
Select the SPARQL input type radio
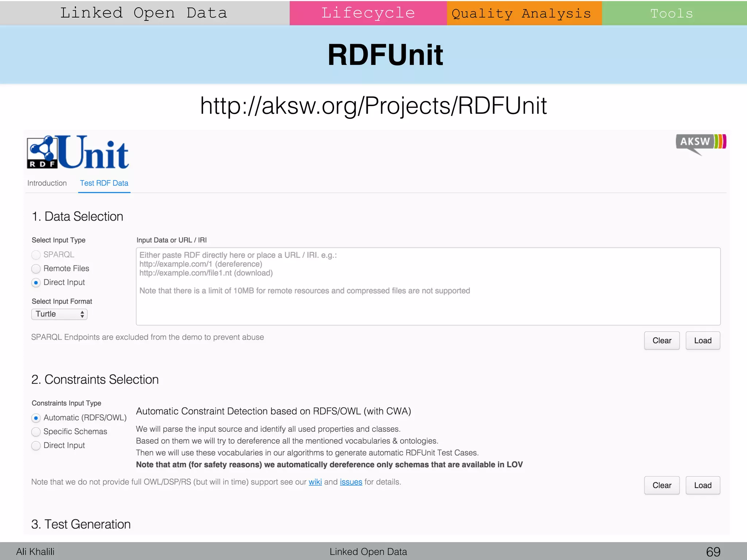click(x=36, y=255)
